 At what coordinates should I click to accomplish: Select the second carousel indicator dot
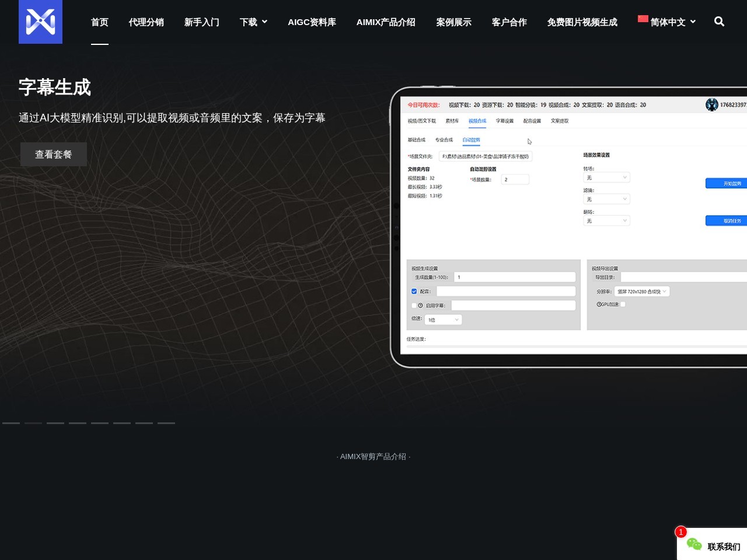(33, 423)
